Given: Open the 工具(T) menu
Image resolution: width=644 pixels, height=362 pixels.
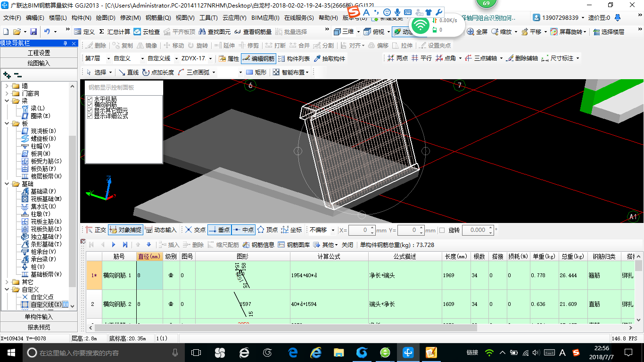Looking at the screenshot, I should (208, 18).
